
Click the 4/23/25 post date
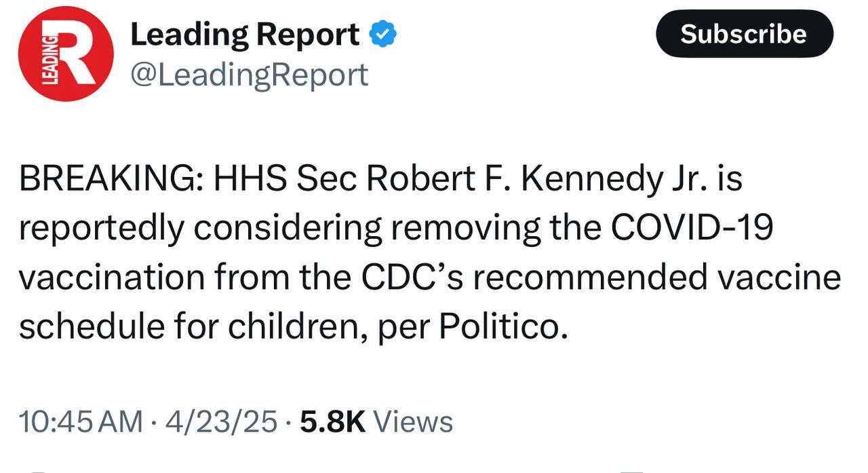pyautogui.click(x=221, y=421)
